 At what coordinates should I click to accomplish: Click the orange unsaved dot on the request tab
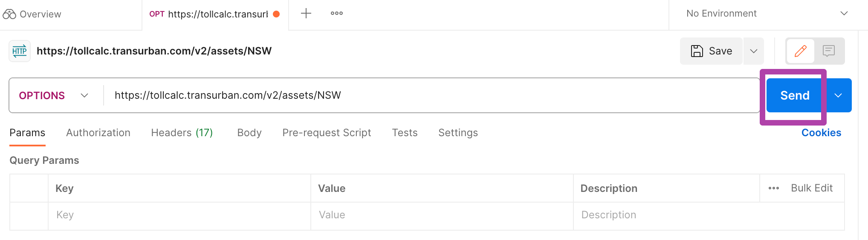(276, 14)
